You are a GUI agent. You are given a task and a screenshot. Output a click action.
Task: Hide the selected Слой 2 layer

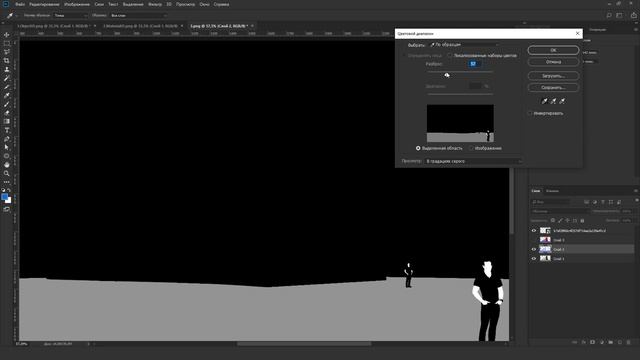point(534,249)
